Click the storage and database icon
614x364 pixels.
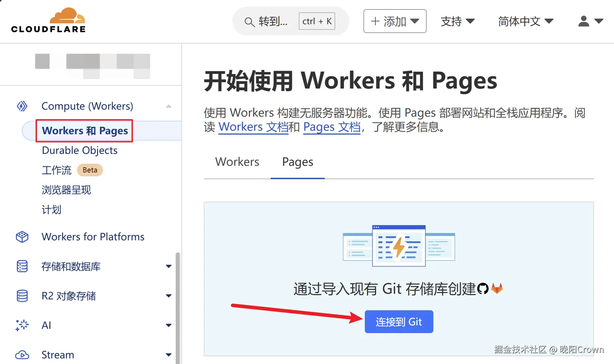[22, 266]
